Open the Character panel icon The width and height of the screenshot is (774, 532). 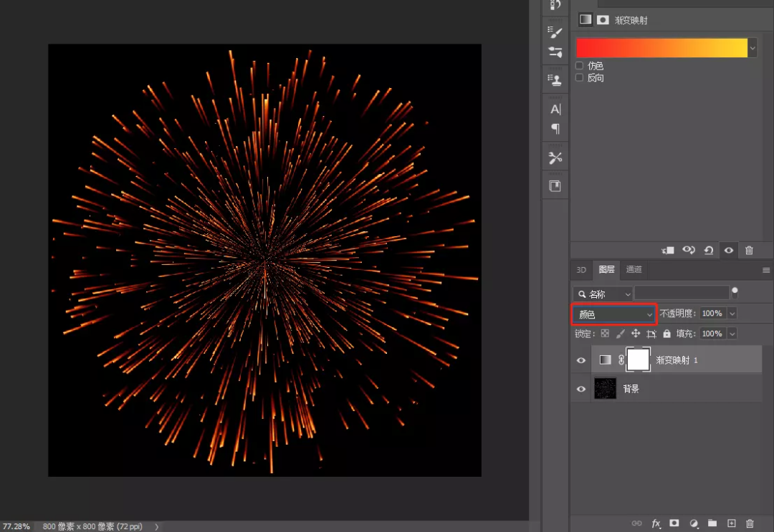coord(555,110)
